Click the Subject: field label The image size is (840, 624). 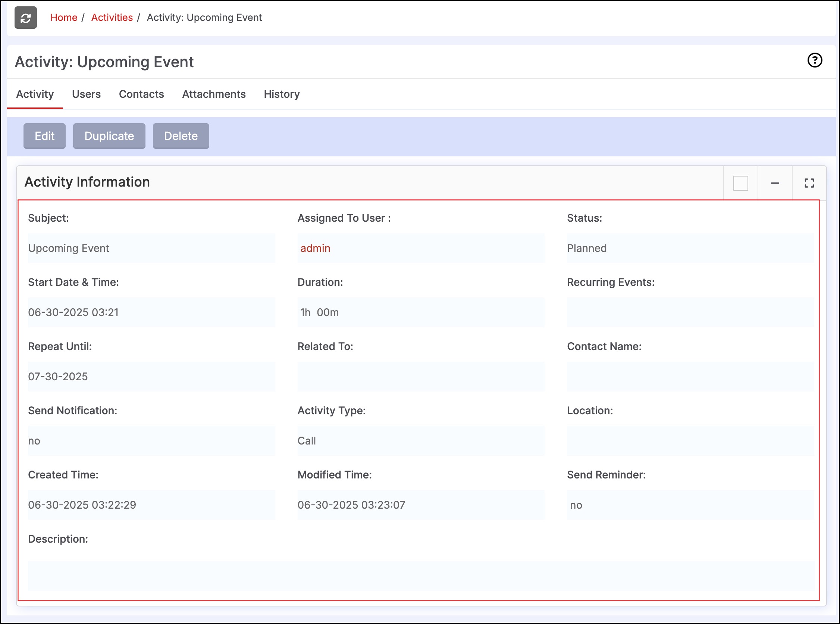pyautogui.click(x=48, y=218)
